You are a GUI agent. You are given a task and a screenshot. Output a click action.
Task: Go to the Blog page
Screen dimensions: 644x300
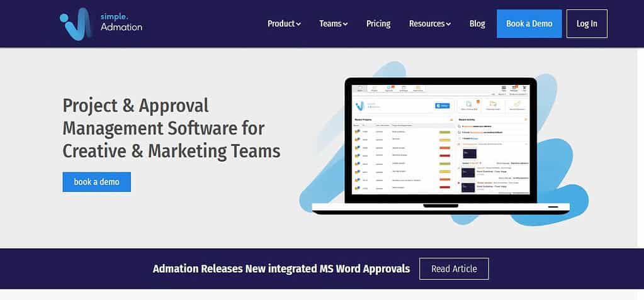[477, 24]
